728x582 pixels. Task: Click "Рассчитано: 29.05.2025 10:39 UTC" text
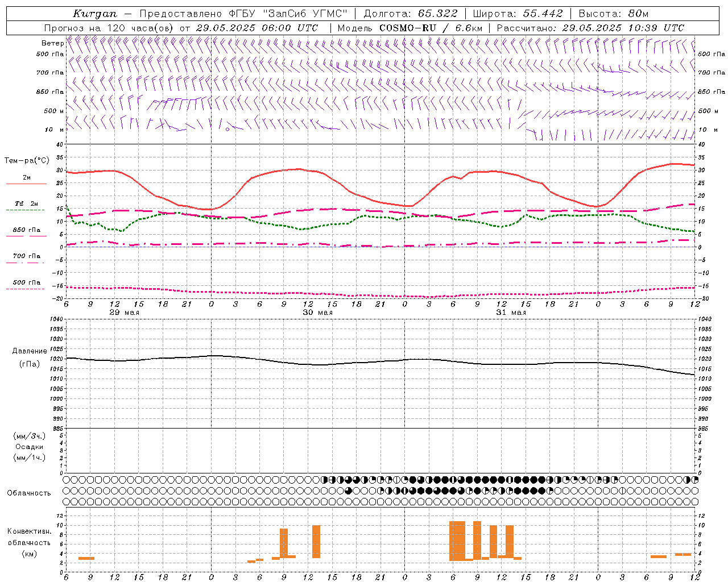tap(590, 28)
